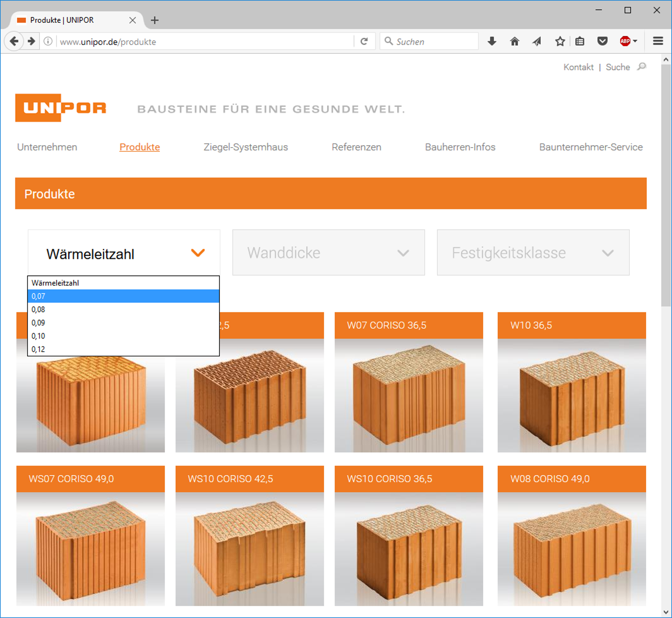Click the WS10 CORISO 36,5 brick image
This screenshot has width=672, height=618.
pos(409,549)
